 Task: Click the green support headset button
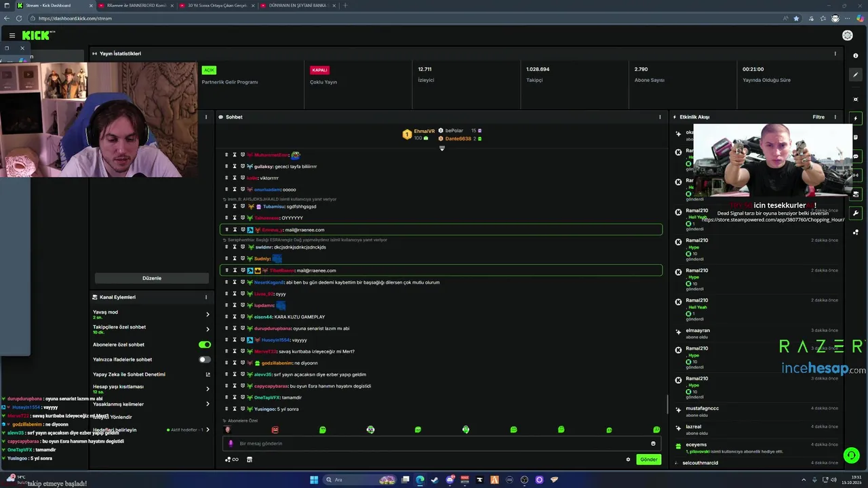[851, 455]
